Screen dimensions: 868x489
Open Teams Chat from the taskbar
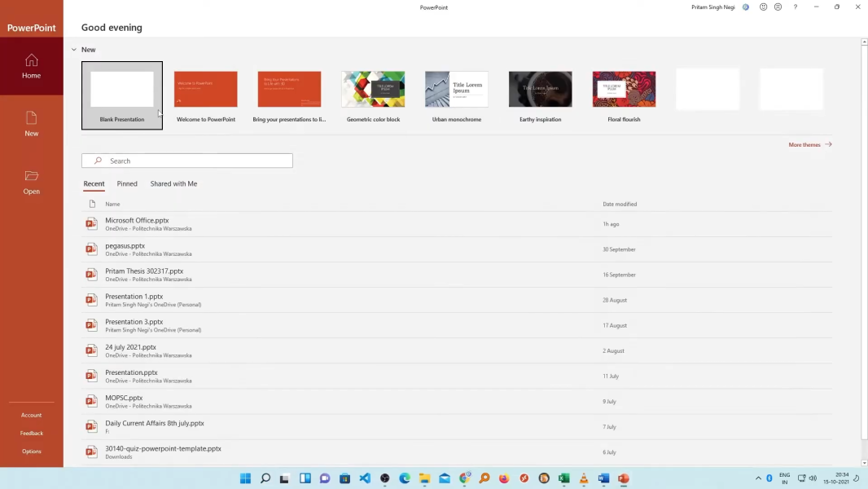(325, 478)
